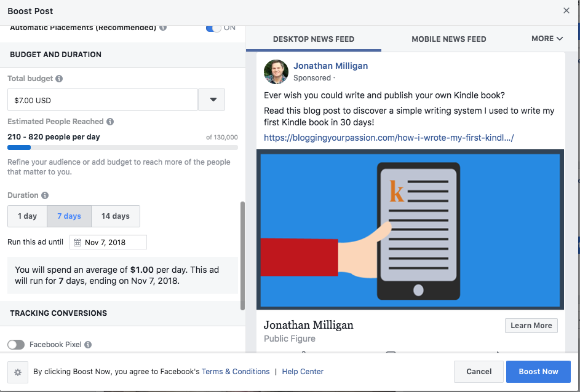Expand the More preview options dropdown

(547, 39)
